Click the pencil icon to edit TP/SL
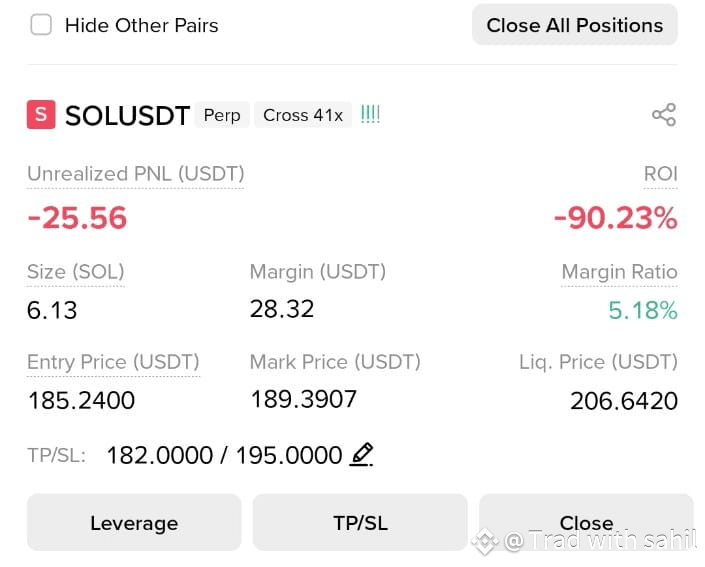Screen dimensions: 705x567 pyautogui.click(x=361, y=455)
